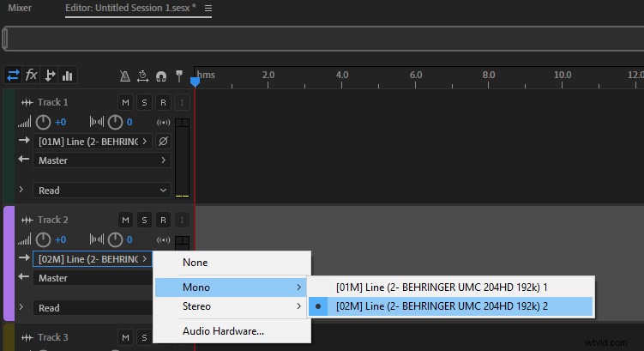Click Track 1 input arrow icon
644x351 pixels.
(24, 141)
